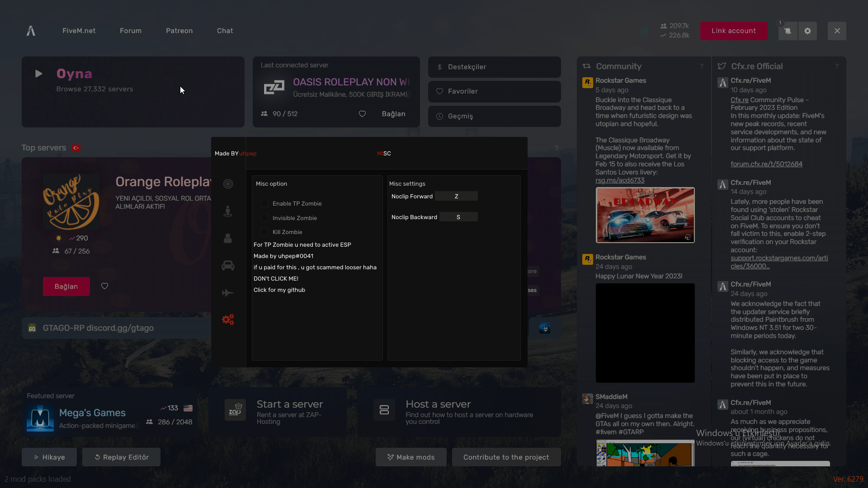Enable TP Zombie checkbox
Image resolution: width=868 pixels, height=488 pixels.
click(264, 204)
